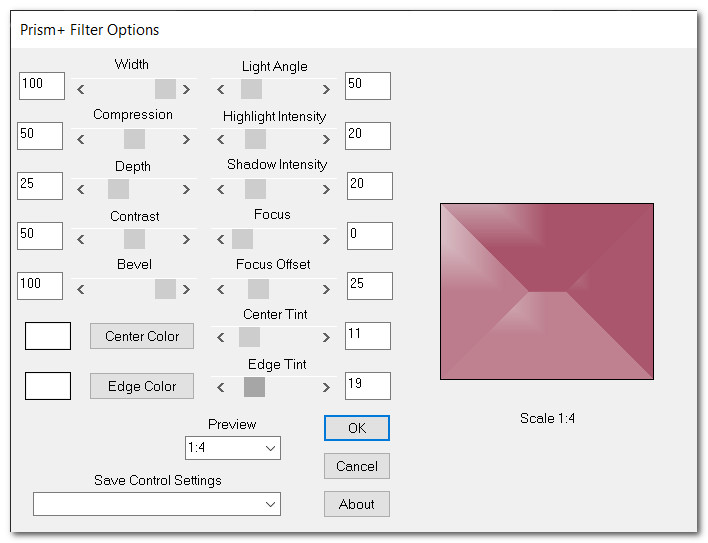Click the Light Angle slider's left arrow
708x543 pixels.
click(x=221, y=89)
